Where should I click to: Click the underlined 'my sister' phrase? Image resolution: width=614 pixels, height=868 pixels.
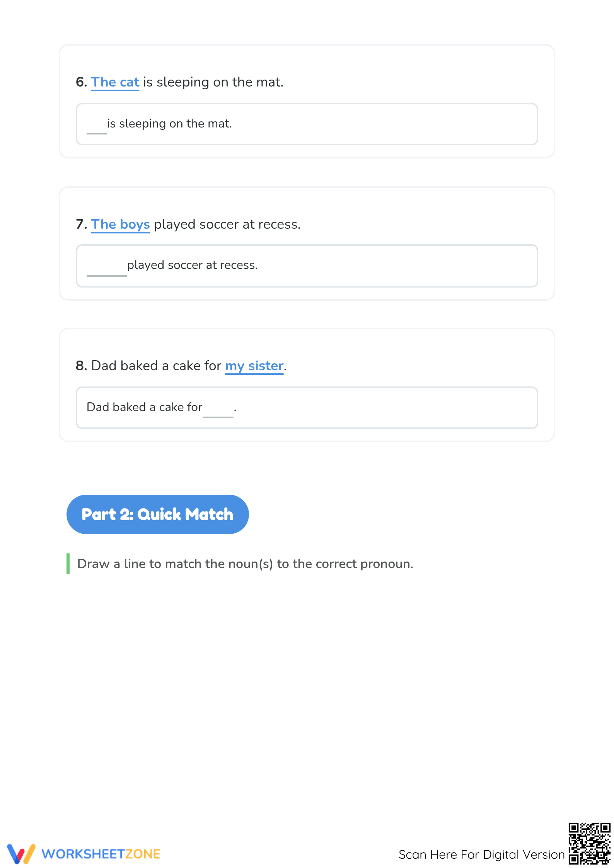(x=254, y=366)
